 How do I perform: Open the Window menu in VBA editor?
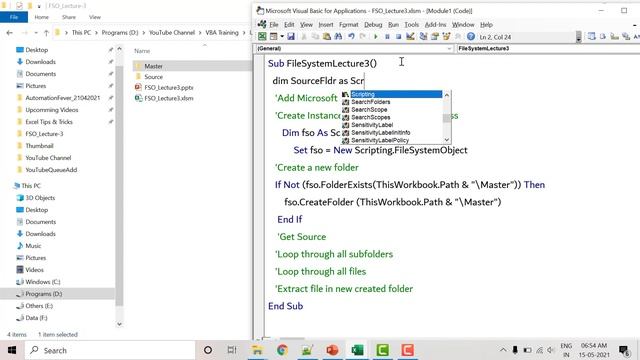click(x=463, y=24)
